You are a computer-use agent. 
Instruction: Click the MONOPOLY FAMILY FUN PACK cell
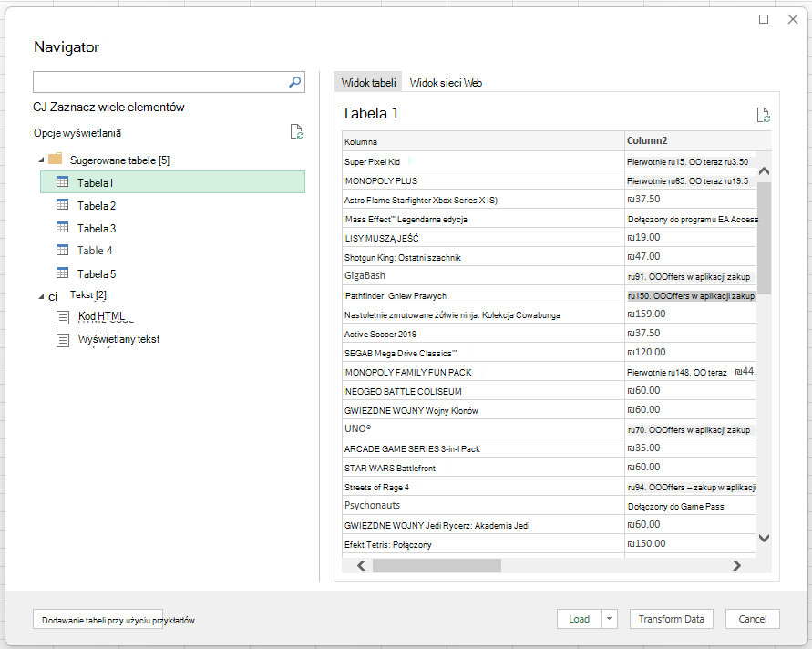[x=483, y=373]
